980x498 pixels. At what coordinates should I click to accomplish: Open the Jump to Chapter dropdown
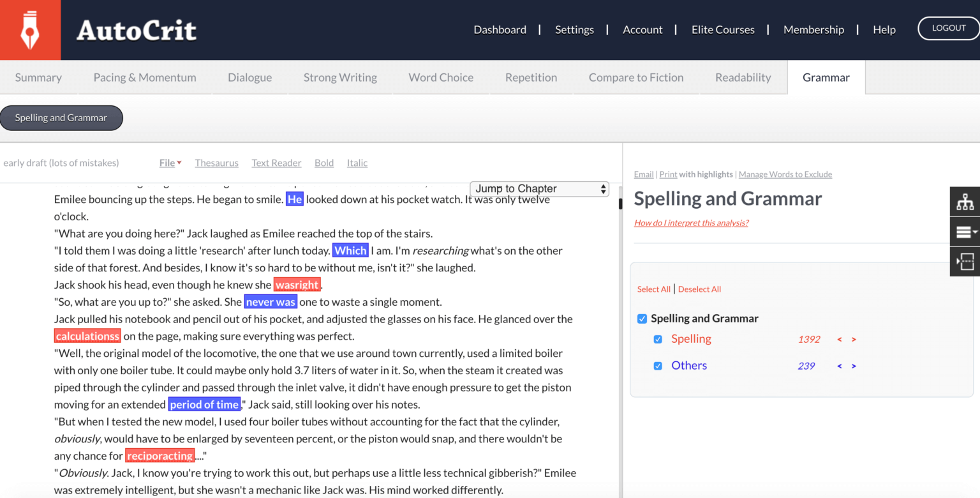[538, 188]
